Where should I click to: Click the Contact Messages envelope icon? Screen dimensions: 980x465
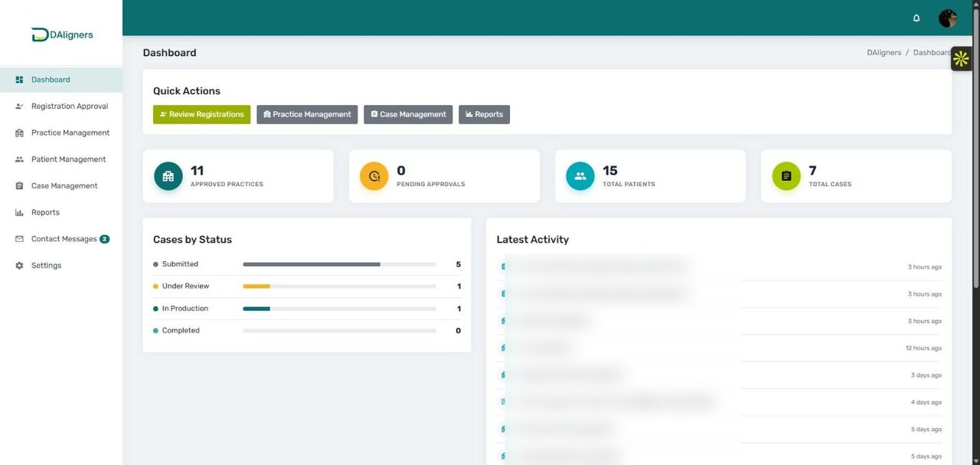(x=19, y=239)
